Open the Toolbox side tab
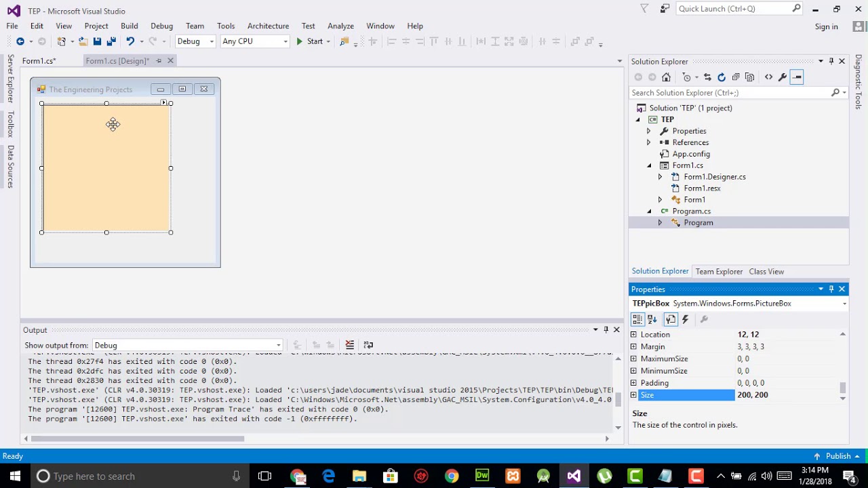Image resolution: width=868 pixels, height=488 pixels. pyautogui.click(x=10, y=124)
